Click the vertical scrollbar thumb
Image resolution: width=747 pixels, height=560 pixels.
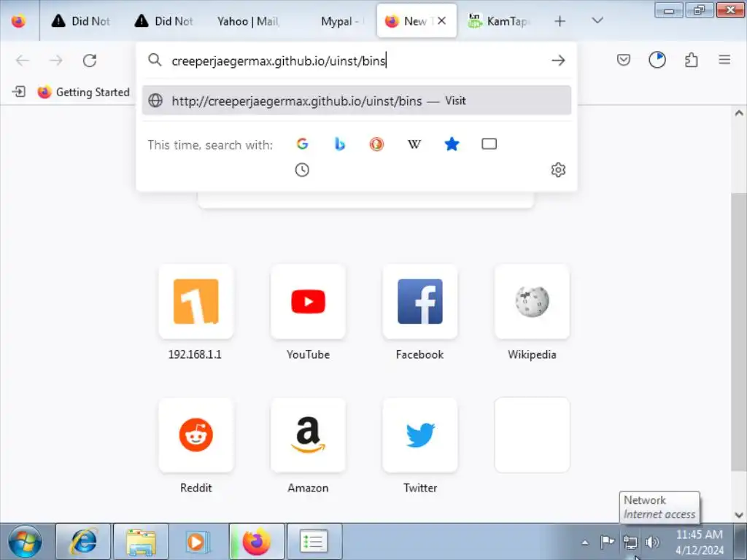pos(738,331)
